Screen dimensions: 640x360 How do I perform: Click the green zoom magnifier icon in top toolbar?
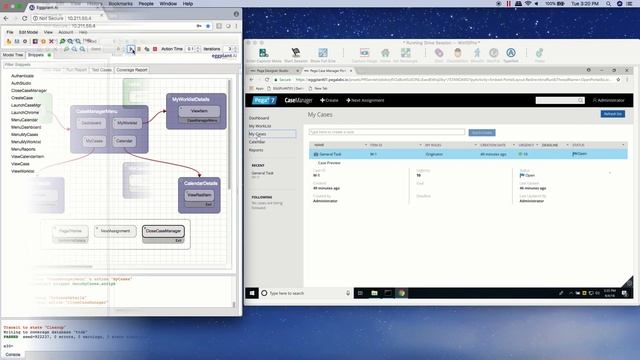coord(62,41)
